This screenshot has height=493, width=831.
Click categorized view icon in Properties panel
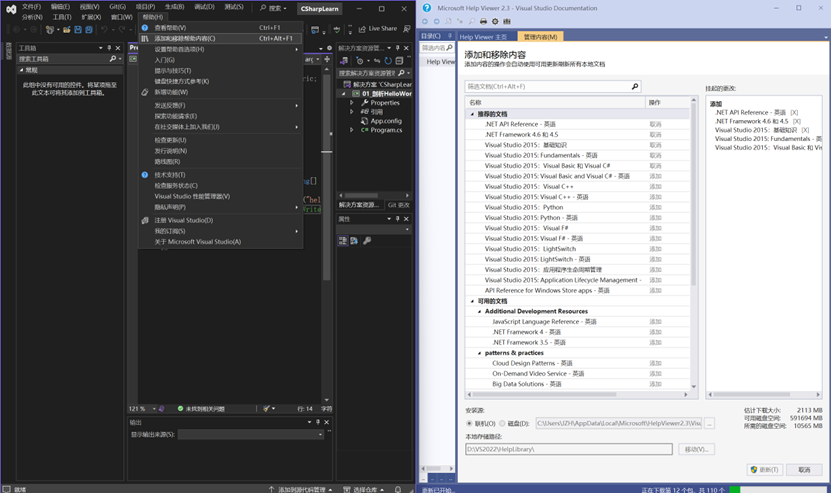(x=343, y=241)
